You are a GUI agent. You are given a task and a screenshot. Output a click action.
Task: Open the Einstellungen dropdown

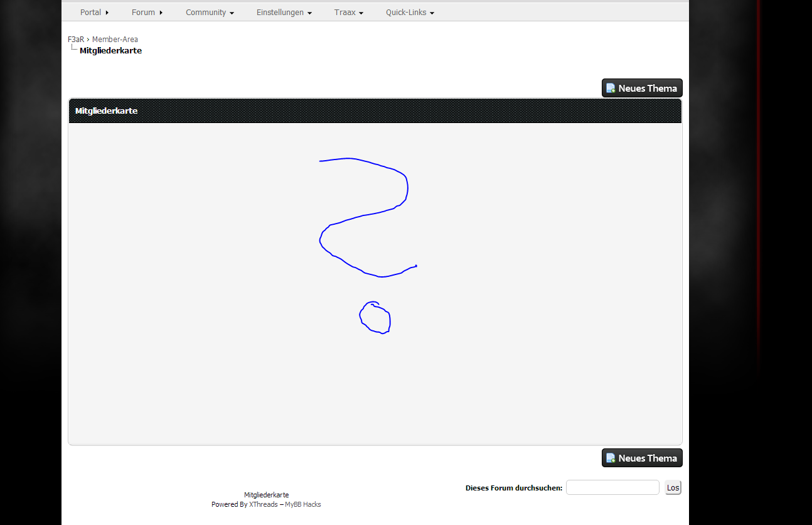point(284,13)
